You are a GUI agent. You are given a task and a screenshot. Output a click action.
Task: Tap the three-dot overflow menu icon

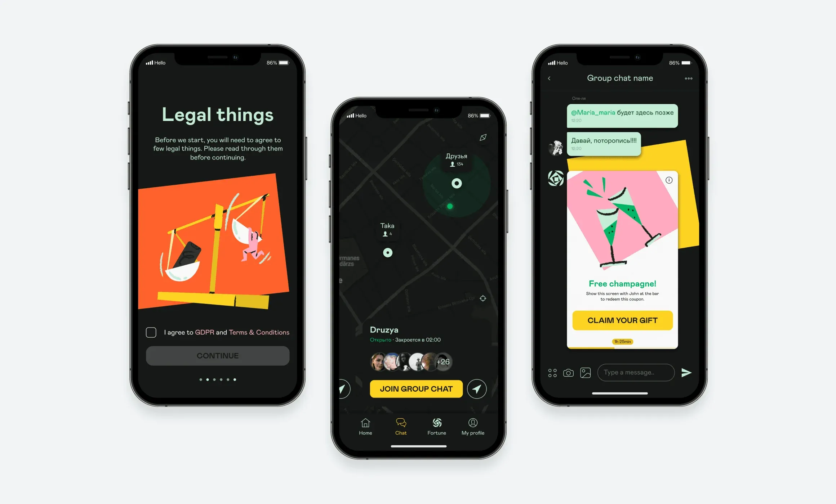689,78
